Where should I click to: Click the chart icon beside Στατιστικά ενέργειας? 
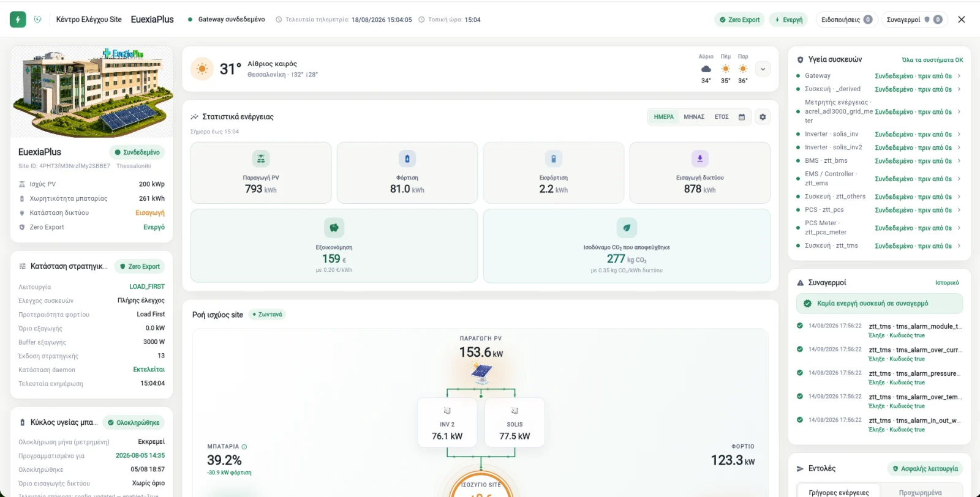pos(194,117)
